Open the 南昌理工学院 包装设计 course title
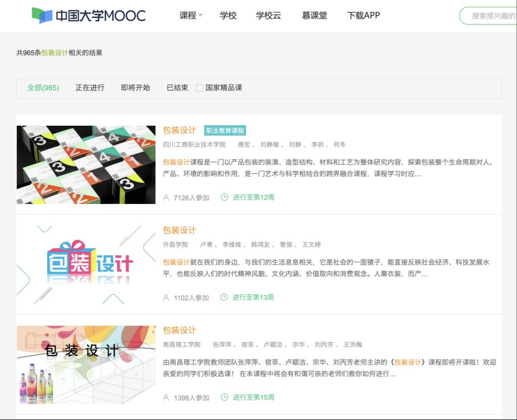Viewport: 517px width, 420px height. pos(179,330)
